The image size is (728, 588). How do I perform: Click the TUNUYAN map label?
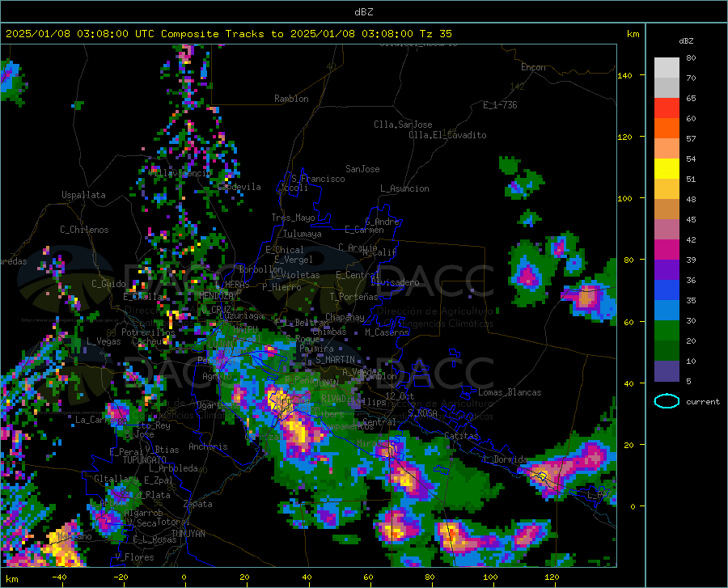(x=188, y=534)
